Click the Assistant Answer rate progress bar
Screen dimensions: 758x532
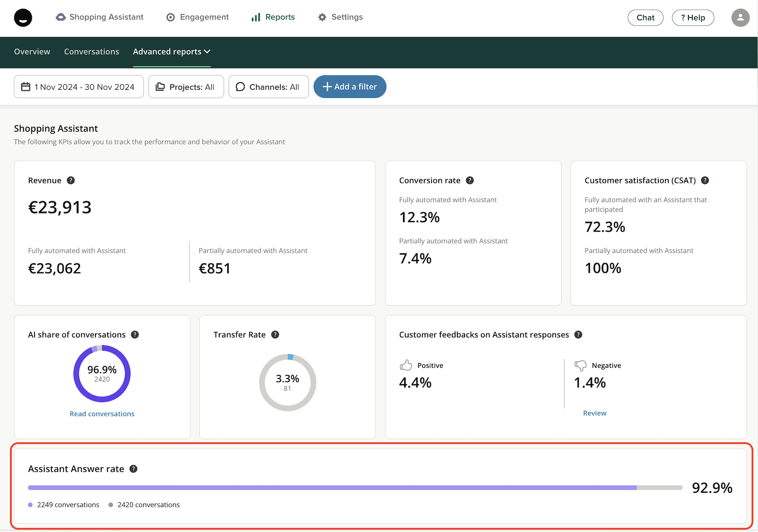click(x=355, y=487)
